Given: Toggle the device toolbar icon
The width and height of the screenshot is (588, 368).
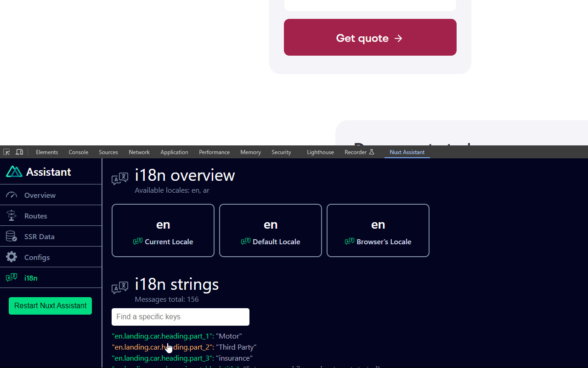Looking at the screenshot, I should [19, 152].
